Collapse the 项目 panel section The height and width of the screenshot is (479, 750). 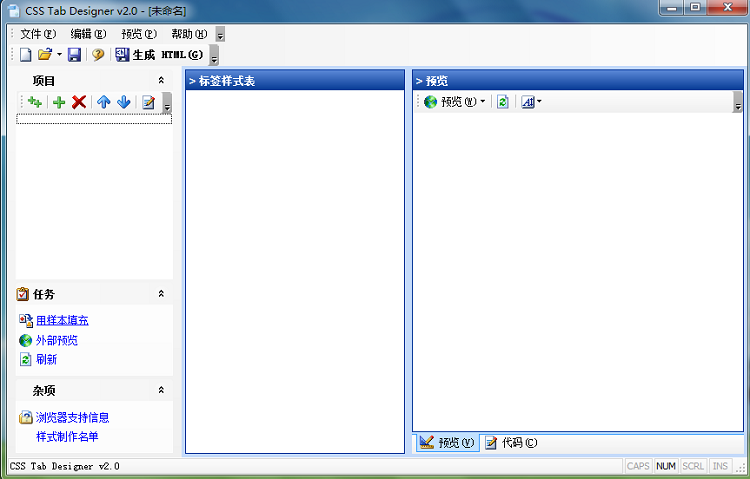[161, 81]
